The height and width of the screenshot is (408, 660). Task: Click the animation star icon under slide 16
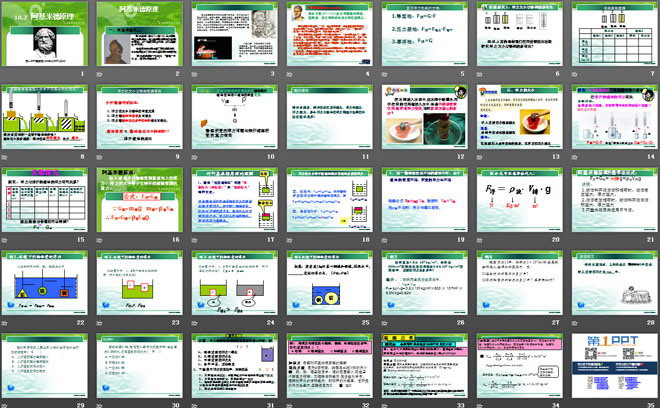point(100,240)
